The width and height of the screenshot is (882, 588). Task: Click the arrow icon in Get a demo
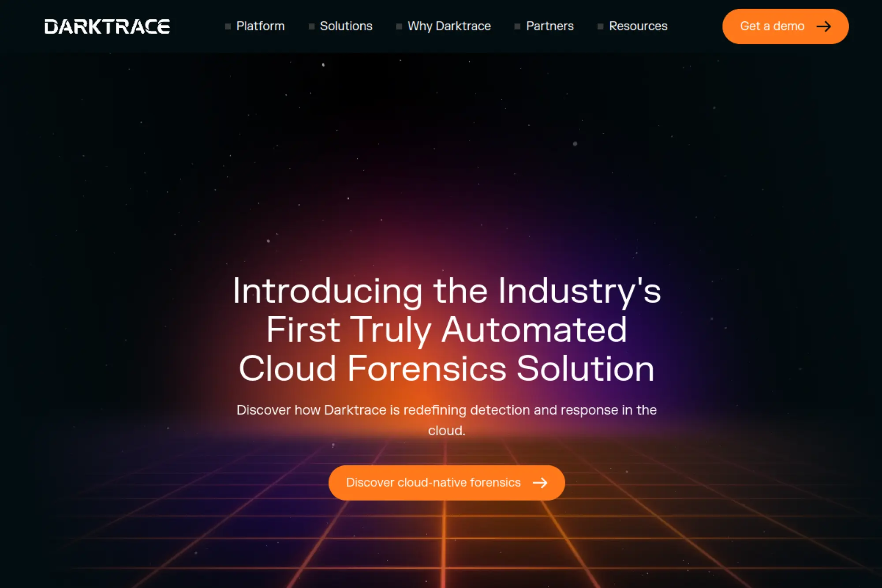(823, 26)
